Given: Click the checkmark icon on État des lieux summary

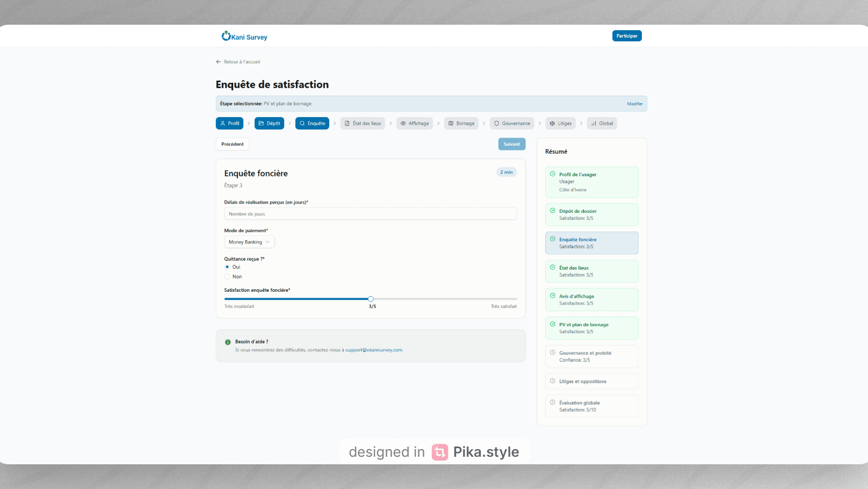Looking at the screenshot, I should point(553,267).
